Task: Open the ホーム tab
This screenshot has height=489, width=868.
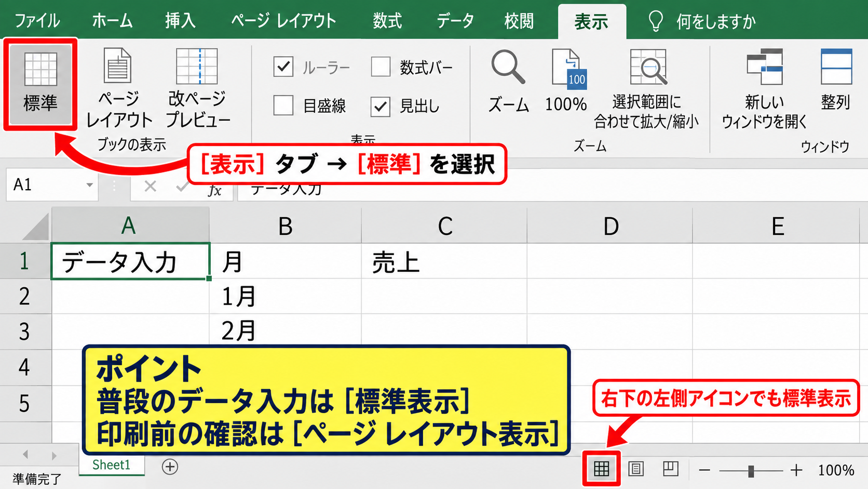Action: click(x=112, y=21)
